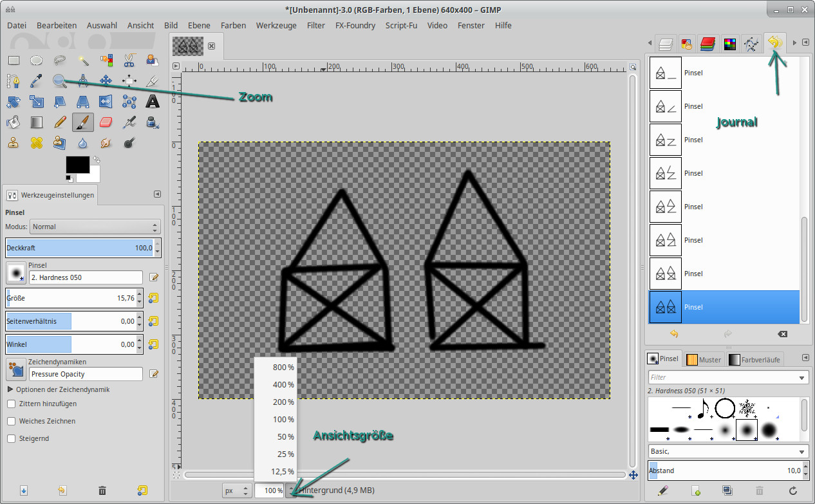Select the Bucket Fill tool
Screen dimensions: 815x504
pyautogui.click(x=14, y=122)
